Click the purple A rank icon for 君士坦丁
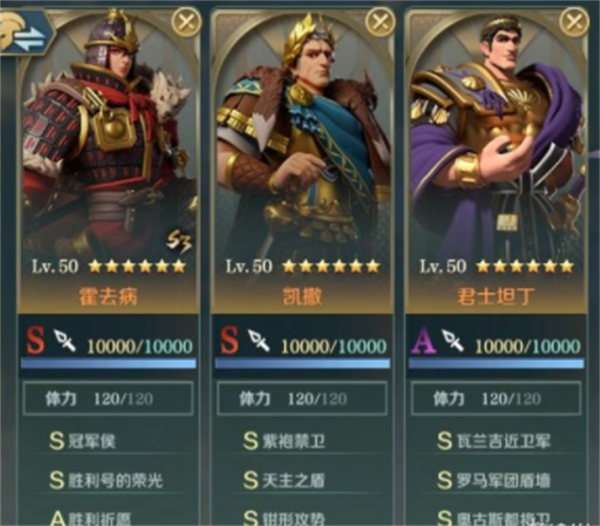Image resolution: width=600 pixels, height=526 pixels. (423, 340)
